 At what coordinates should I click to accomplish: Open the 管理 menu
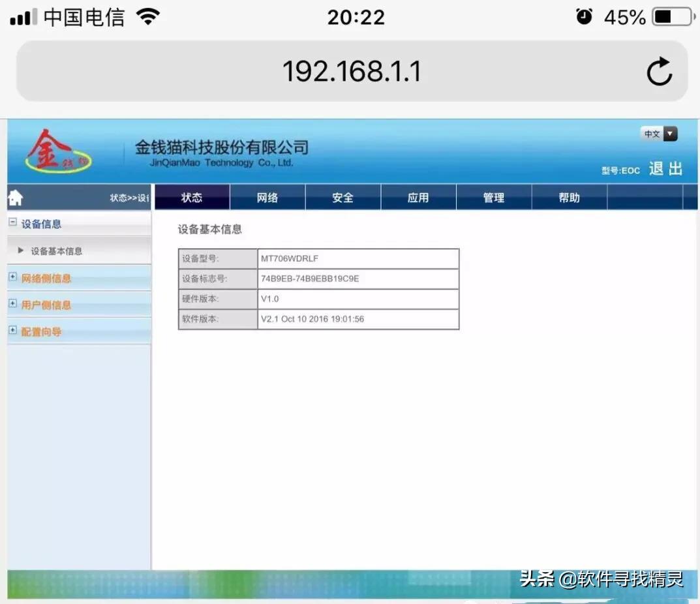tap(494, 196)
